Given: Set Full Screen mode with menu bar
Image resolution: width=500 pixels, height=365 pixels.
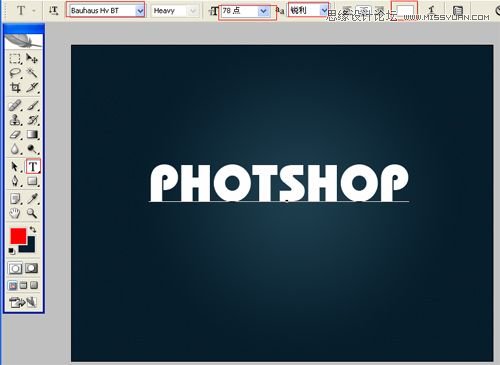Looking at the screenshot, I should pos(23,285).
